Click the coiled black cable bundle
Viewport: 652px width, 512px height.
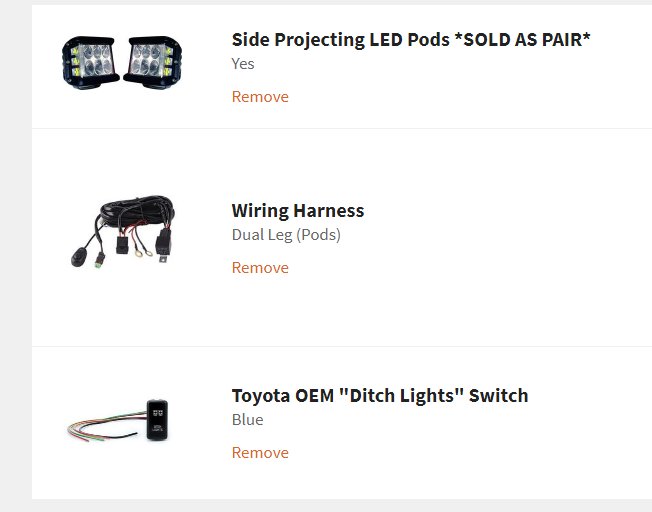[x=137, y=211]
